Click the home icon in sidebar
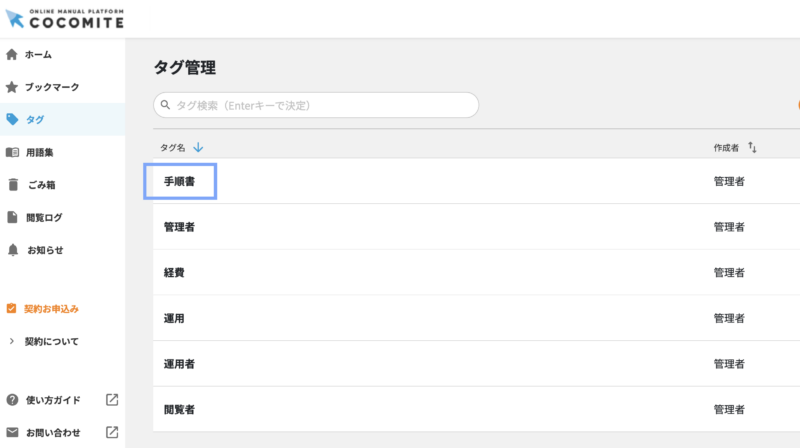 click(x=12, y=54)
